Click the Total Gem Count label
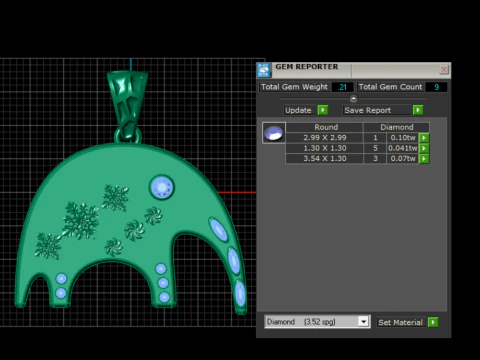The image size is (480, 360). tap(390, 87)
